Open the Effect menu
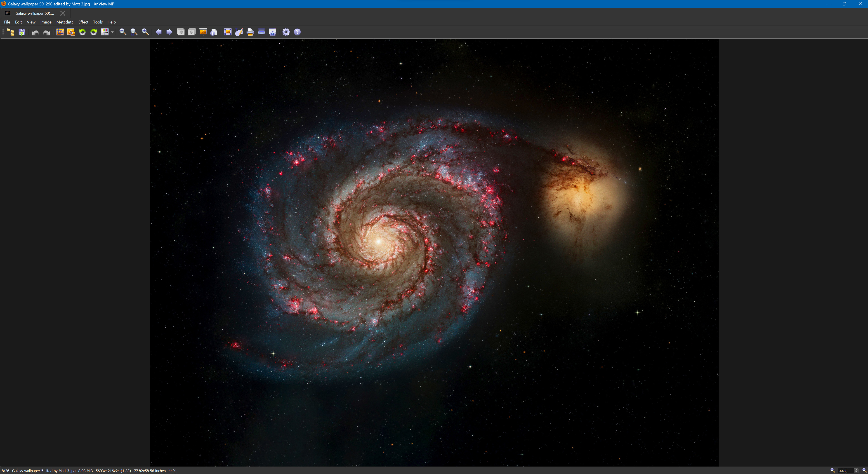 (83, 22)
